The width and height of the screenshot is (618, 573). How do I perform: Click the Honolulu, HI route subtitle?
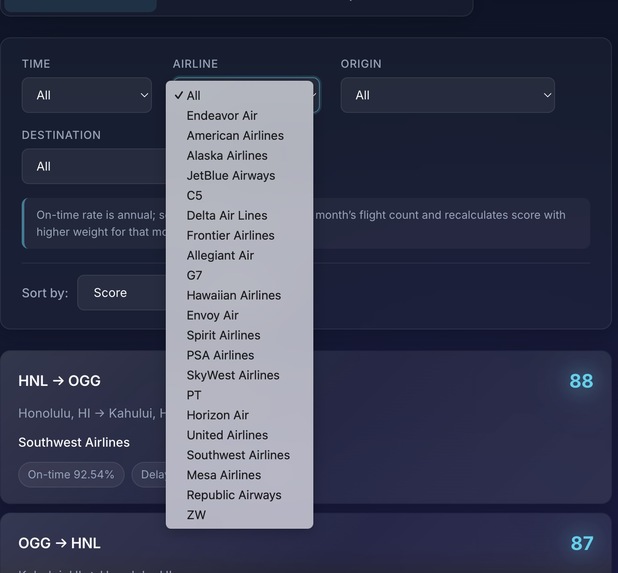pyautogui.click(x=92, y=413)
